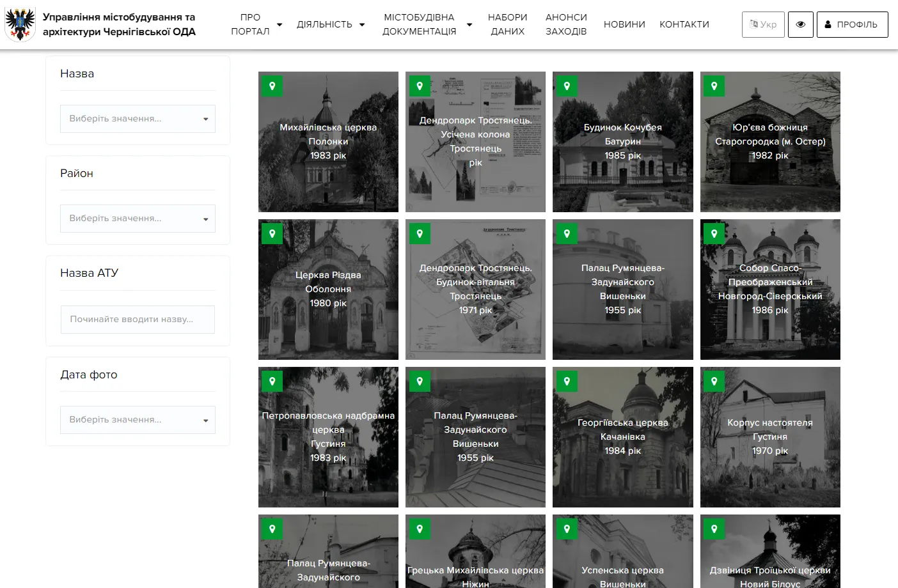898x588 pixels.
Task: Expand the ДІЯЛЬНІСТЬ menu
Action: 331,24
